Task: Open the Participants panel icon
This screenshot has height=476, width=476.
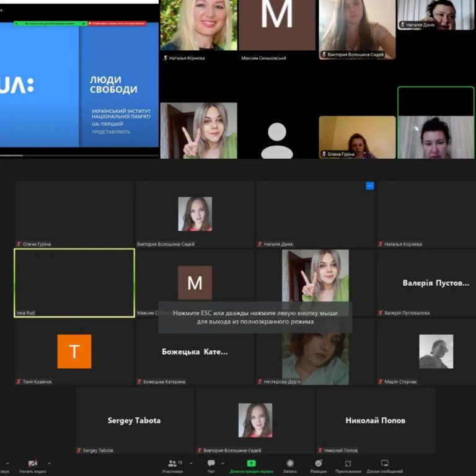Action: click(172, 464)
